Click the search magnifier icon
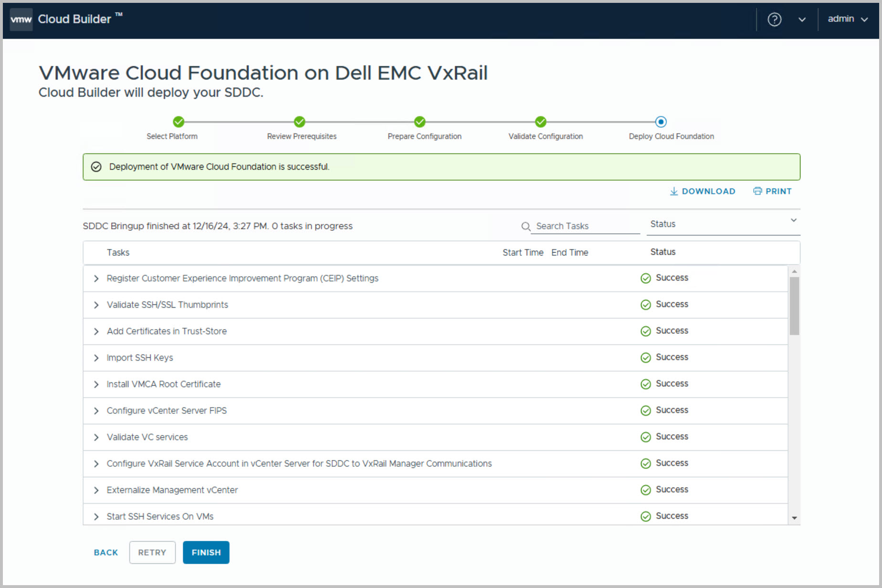This screenshot has height=588, width=882. tap(526, 227)
